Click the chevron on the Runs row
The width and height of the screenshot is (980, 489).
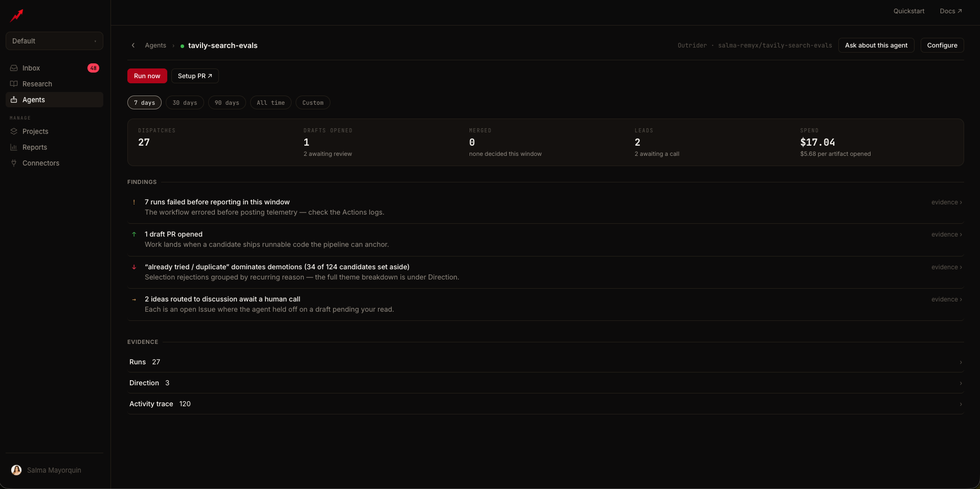pos(961,362)
